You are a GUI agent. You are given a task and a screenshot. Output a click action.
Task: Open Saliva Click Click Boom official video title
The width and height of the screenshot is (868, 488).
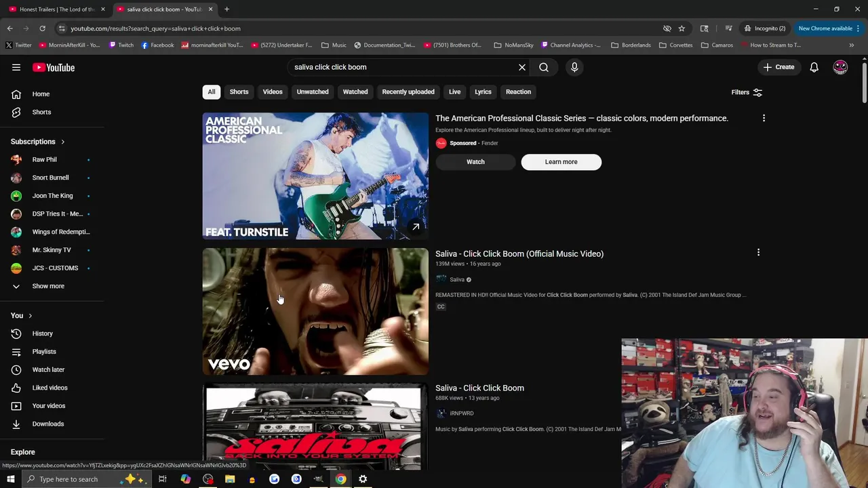pos(519,253)
